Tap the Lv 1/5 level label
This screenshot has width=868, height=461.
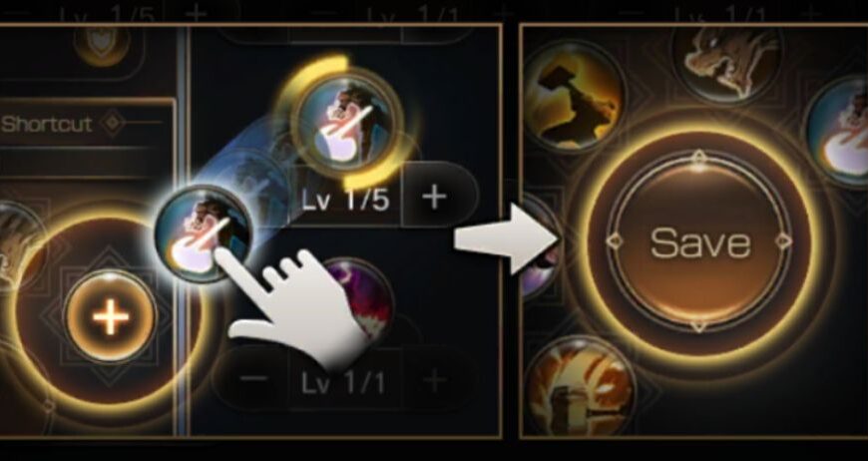point(346,199)
